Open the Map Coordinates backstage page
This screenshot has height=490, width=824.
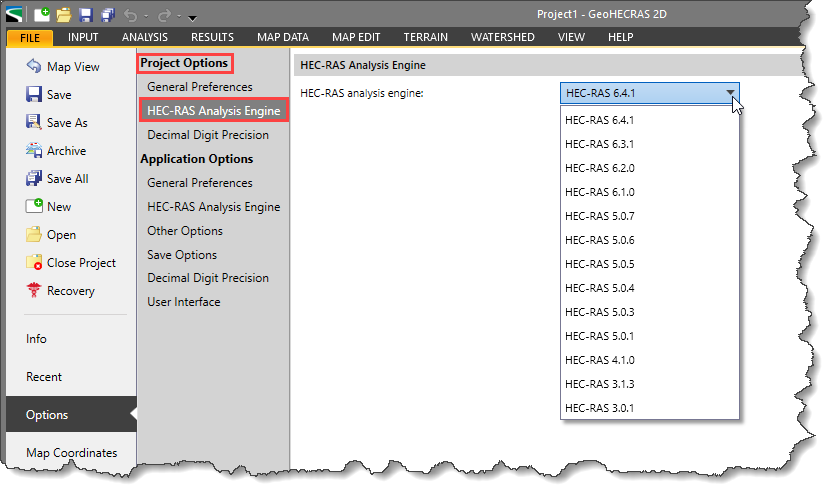71,453
